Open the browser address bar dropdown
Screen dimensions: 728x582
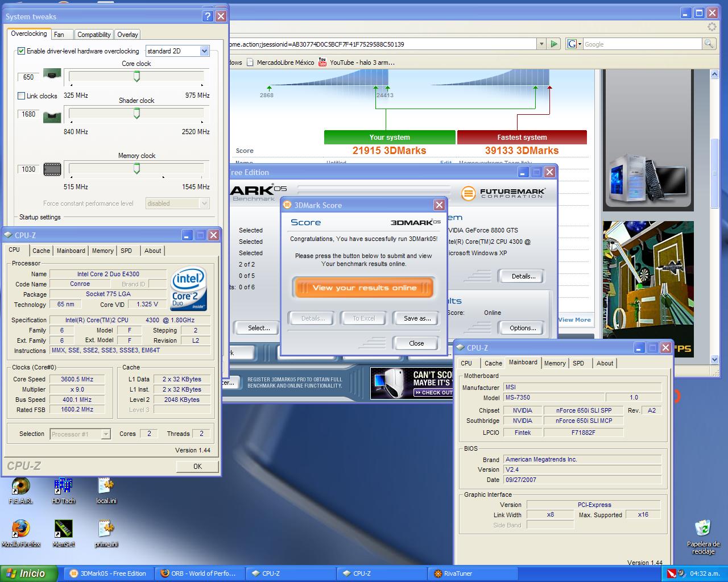coord(541,44)
